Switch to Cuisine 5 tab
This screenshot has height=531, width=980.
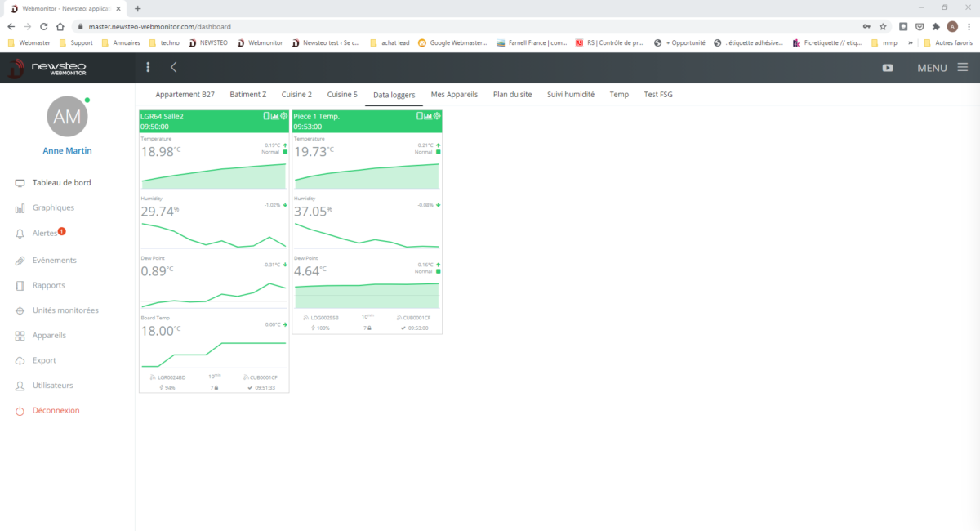click(342, 95)
